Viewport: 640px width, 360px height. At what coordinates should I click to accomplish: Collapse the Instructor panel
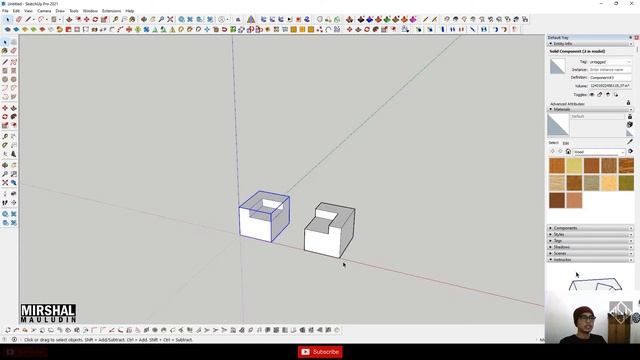coord(590,260)
